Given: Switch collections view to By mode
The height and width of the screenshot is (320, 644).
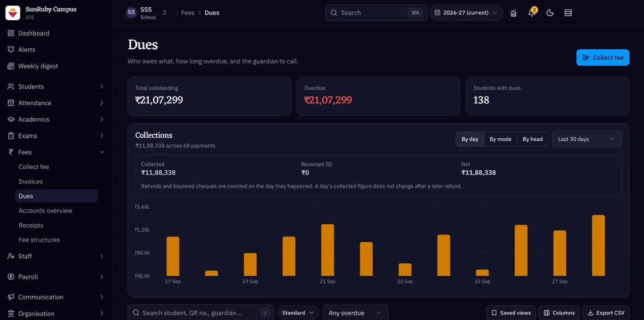Looking at the screenshot, I should [500, 139].
